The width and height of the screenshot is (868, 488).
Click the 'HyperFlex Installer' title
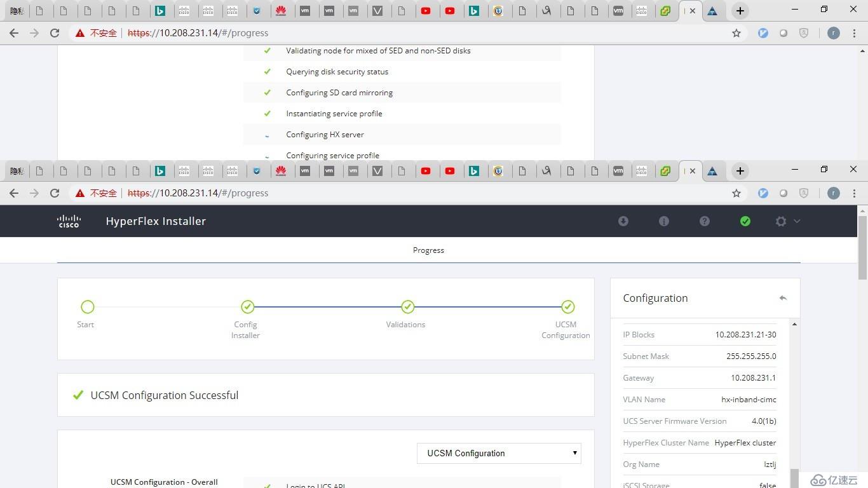coord(156,221)
